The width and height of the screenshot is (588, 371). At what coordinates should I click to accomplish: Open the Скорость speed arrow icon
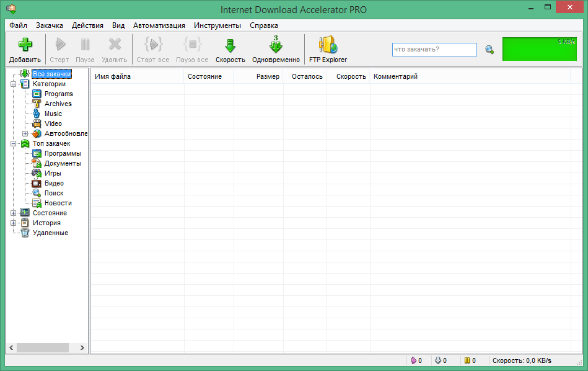230,45
